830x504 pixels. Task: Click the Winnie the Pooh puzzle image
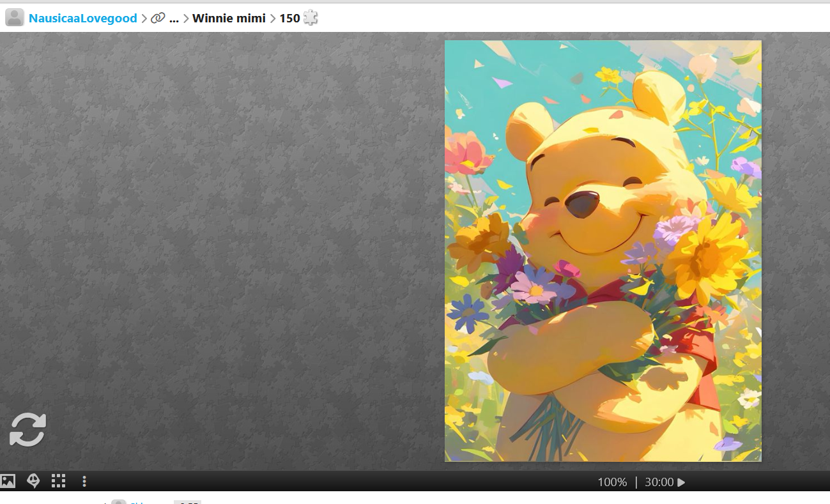[603, 250]
